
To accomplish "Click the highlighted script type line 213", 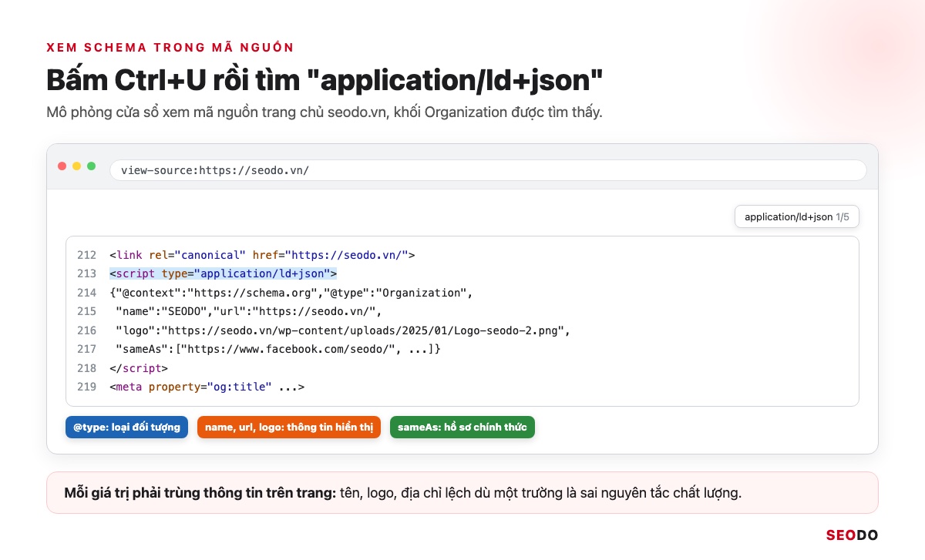I will (x=224, y=273).
